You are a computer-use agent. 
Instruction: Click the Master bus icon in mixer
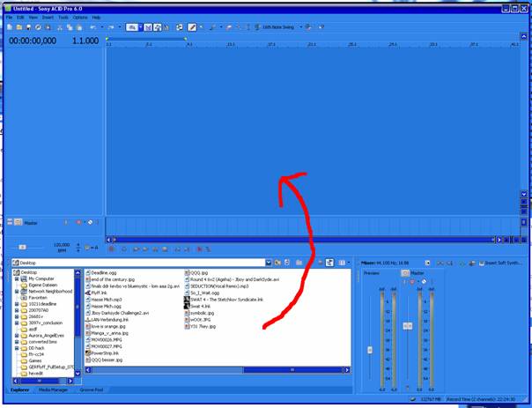pos(405,273)
